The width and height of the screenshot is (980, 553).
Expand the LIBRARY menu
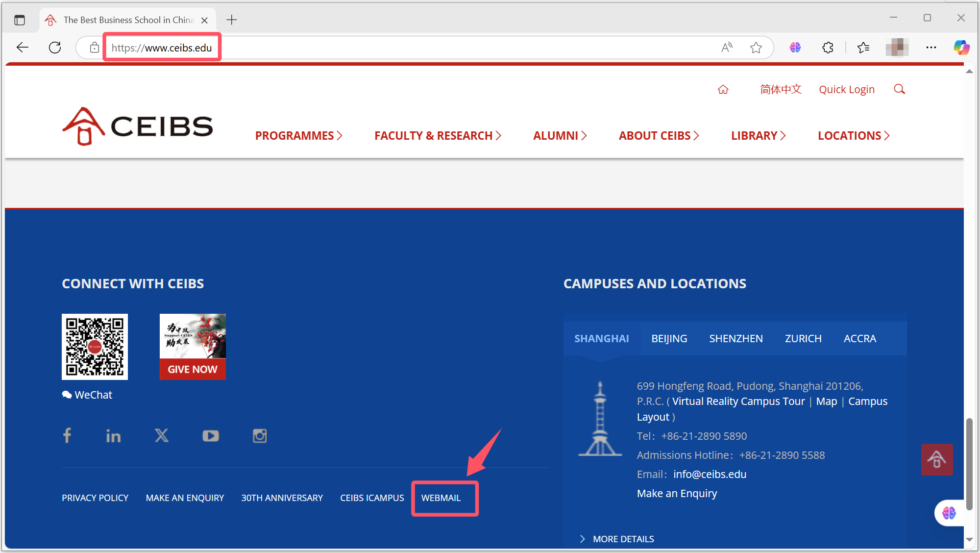point(759,136)
